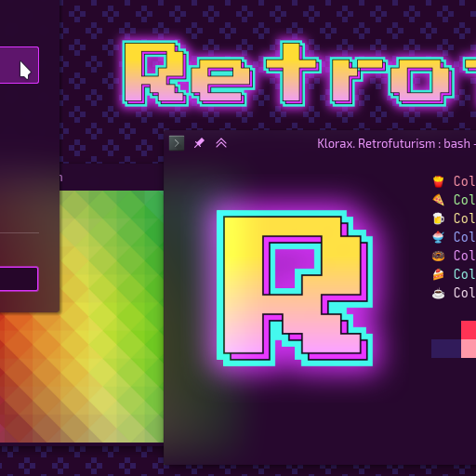Viewport: 476px width, 476px height.
Task: Click the blue "Col" text beside shaved ice
Action: (464, 237)
